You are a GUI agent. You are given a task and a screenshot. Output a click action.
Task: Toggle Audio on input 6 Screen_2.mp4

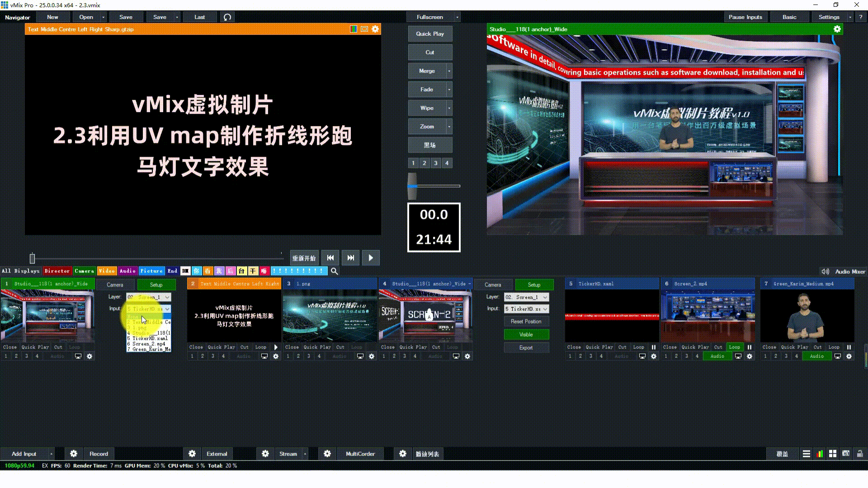click(x=717, y=357)
